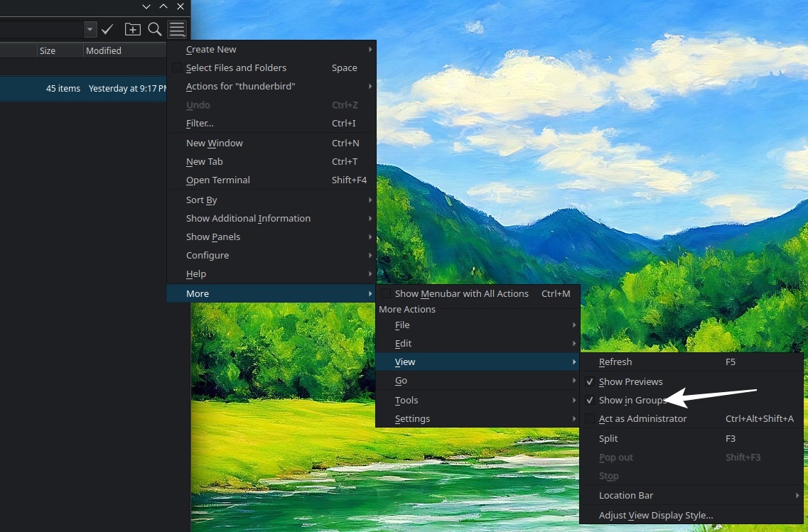This screenshot has width=808, height=532.
Task: Toggle Select Files and Folders checkbox
Action: 177,67
